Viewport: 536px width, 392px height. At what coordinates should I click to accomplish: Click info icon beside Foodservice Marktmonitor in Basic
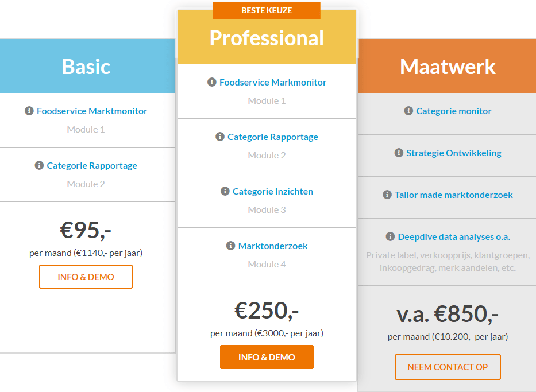(29, 111)
